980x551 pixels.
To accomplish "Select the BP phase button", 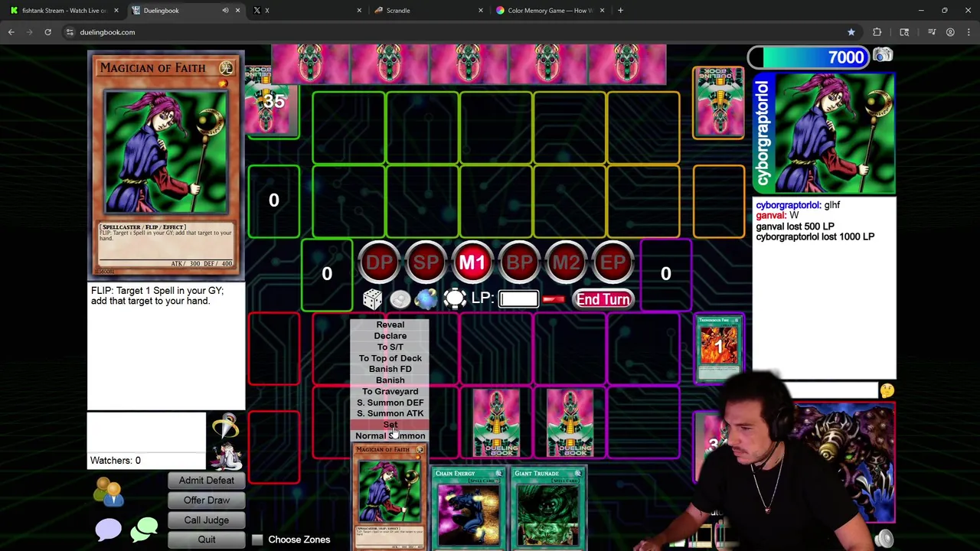I will pyautogui.click(x=519, y=262).
